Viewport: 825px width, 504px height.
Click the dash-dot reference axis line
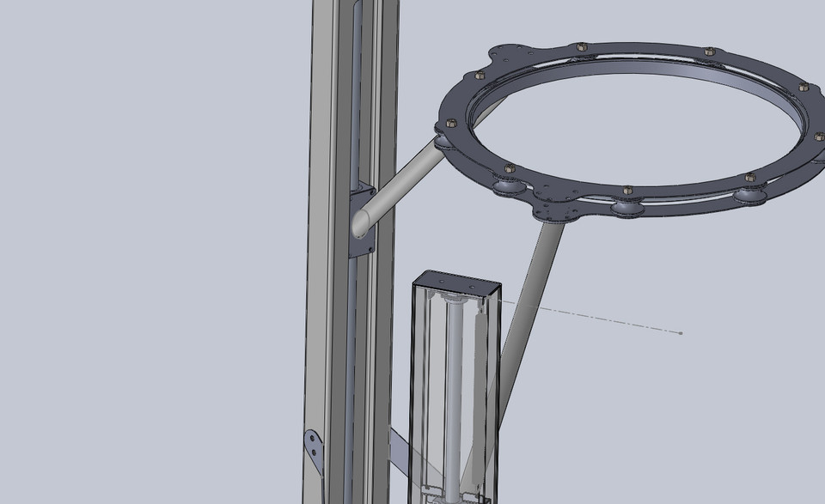tap(602, 322)
